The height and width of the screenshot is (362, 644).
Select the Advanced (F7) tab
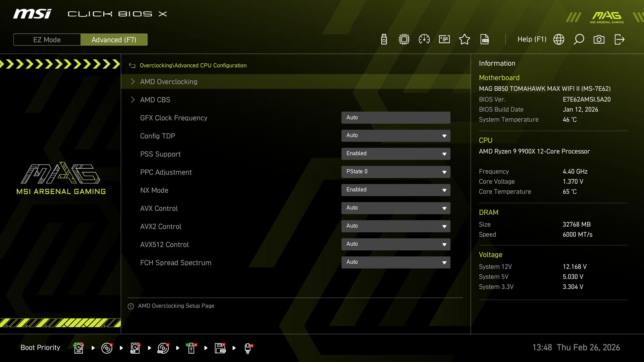(114, 39)
